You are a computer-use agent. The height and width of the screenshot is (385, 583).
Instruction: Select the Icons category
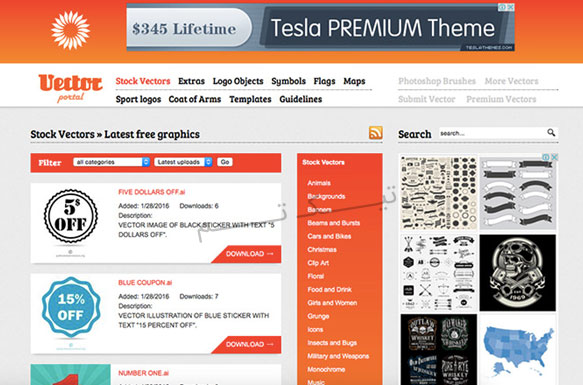tap(315, 330)
